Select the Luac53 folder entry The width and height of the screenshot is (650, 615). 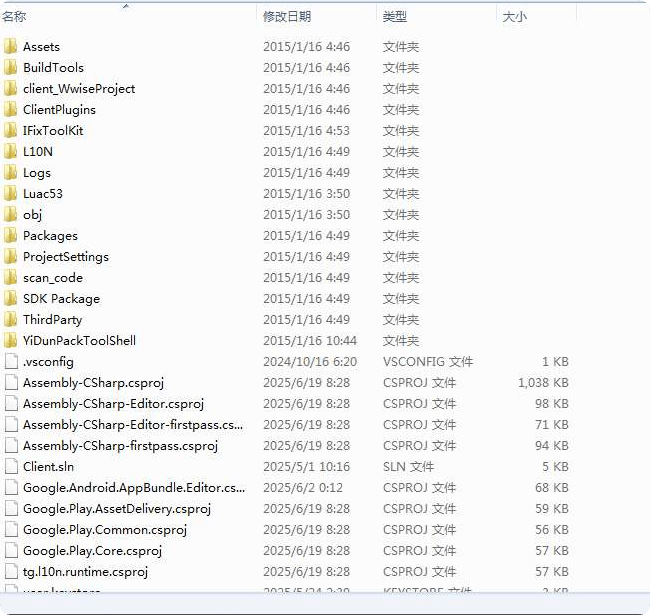point(43,194)
